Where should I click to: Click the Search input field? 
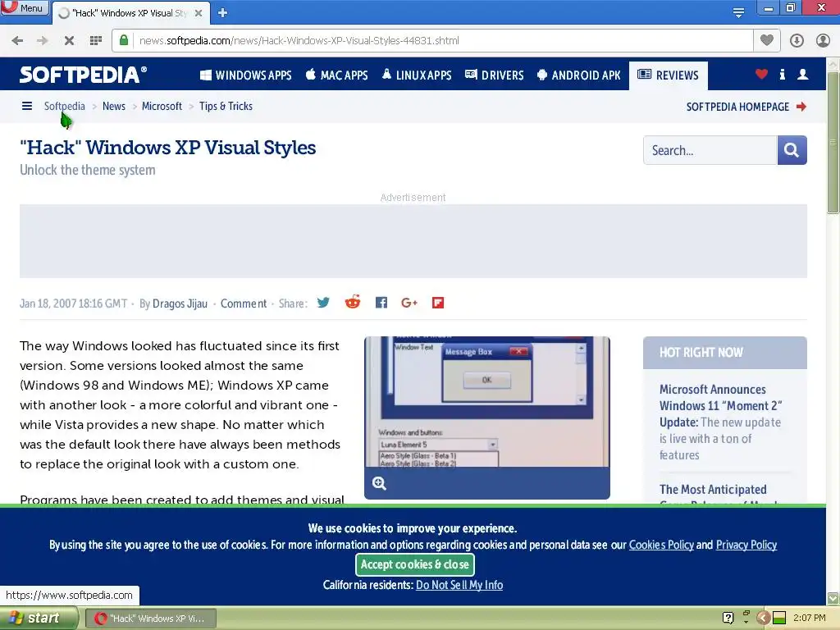[x=710, y=150]
